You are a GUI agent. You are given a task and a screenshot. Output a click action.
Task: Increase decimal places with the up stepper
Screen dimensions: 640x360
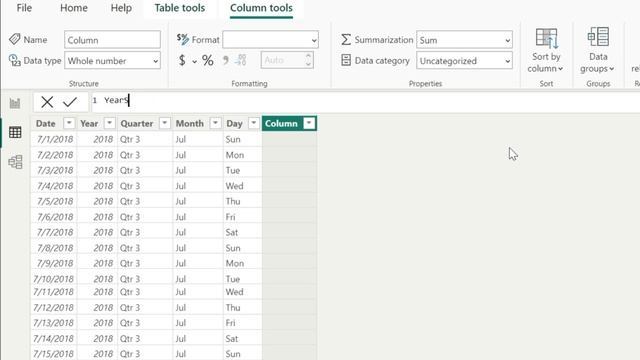(309, 56)
